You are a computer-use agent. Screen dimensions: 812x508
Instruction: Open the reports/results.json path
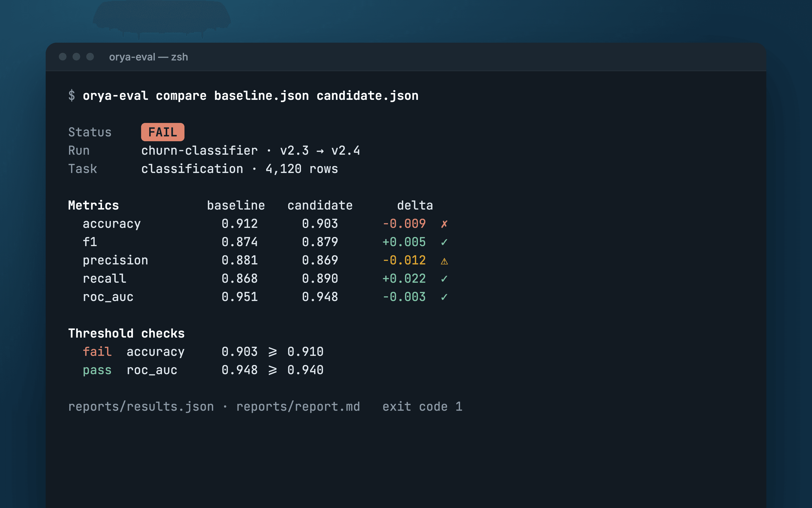click(x=141, y=407)
